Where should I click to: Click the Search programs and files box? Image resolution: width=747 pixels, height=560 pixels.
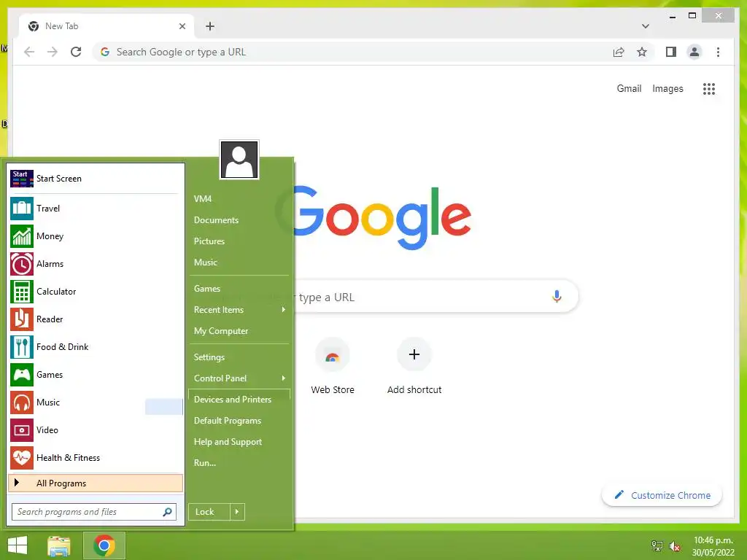pos(94,512)
